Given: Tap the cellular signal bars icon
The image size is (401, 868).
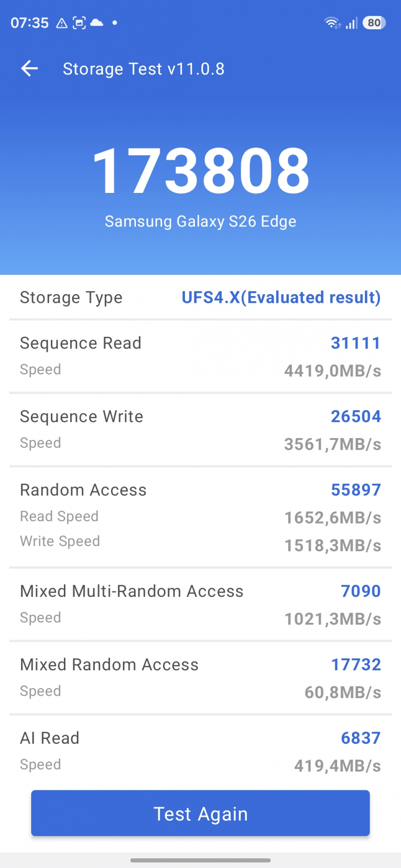Looking at the screenshot, I should 352,23.
